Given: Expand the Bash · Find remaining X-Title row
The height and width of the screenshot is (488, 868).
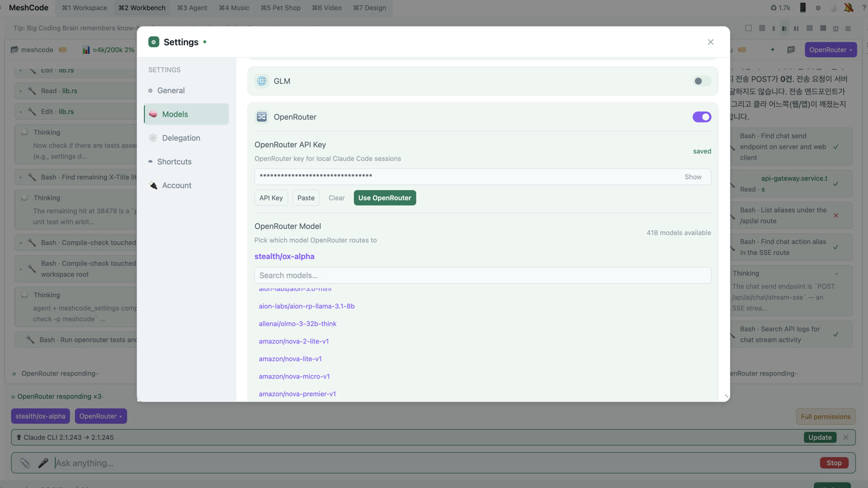Looking at the screenshot, I should click(x=75, y=177).
